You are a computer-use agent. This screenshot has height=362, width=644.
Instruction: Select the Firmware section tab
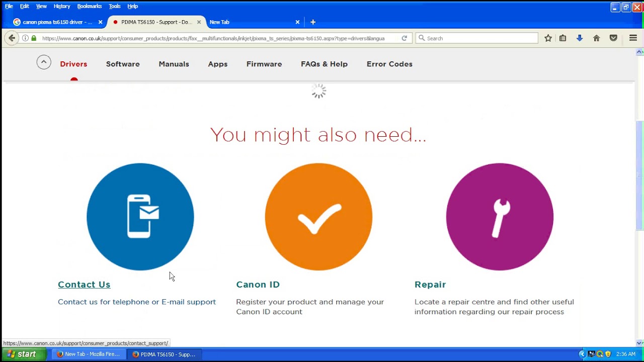point(264,64)
